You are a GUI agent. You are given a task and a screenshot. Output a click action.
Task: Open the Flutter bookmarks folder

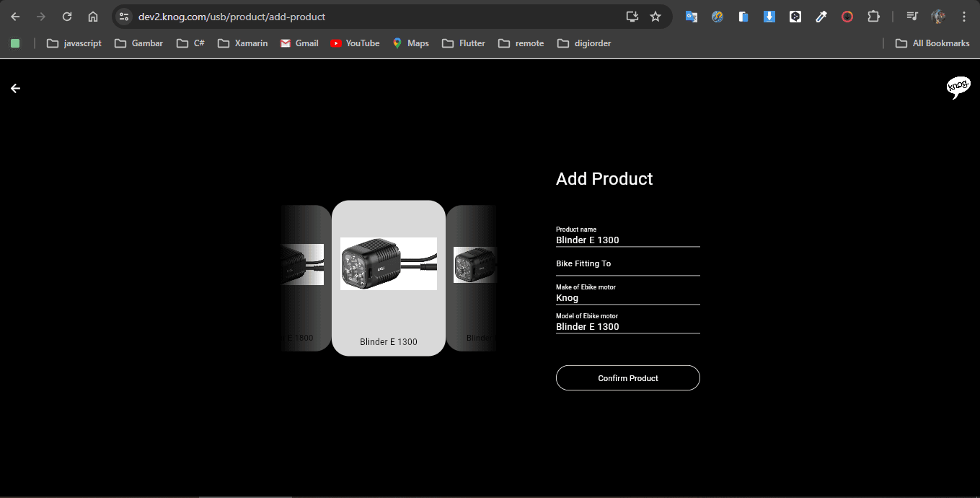click(464, 43)
